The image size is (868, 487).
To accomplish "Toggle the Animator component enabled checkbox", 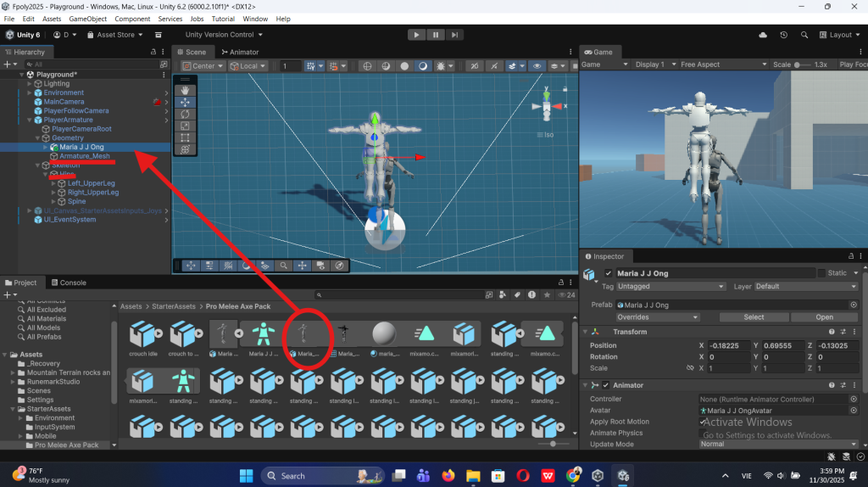I will point(605,385).
